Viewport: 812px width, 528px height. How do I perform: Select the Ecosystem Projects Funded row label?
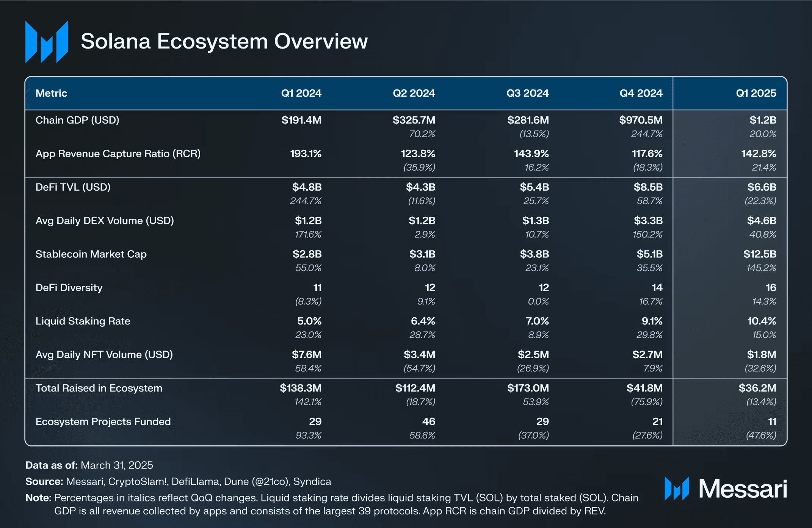(103, 421)
